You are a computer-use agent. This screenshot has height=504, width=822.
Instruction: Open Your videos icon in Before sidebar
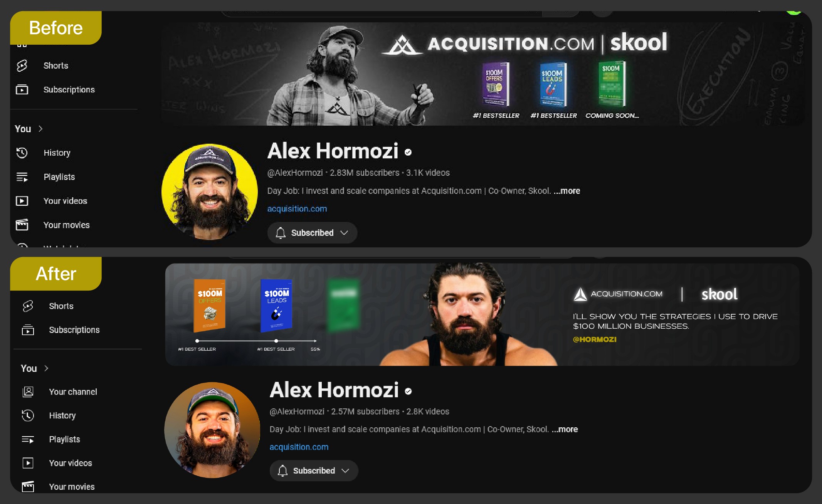[x=22, y=201]
